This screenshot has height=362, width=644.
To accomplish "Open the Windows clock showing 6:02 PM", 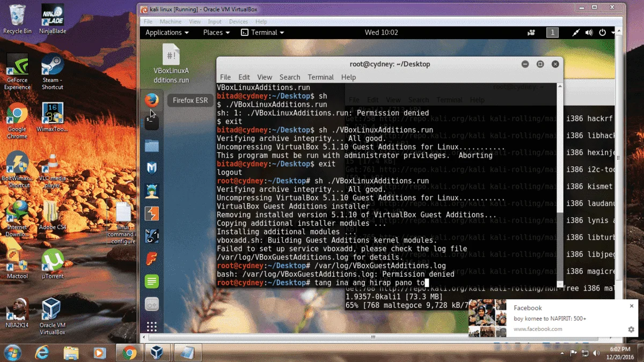I will tap(619, 352).
